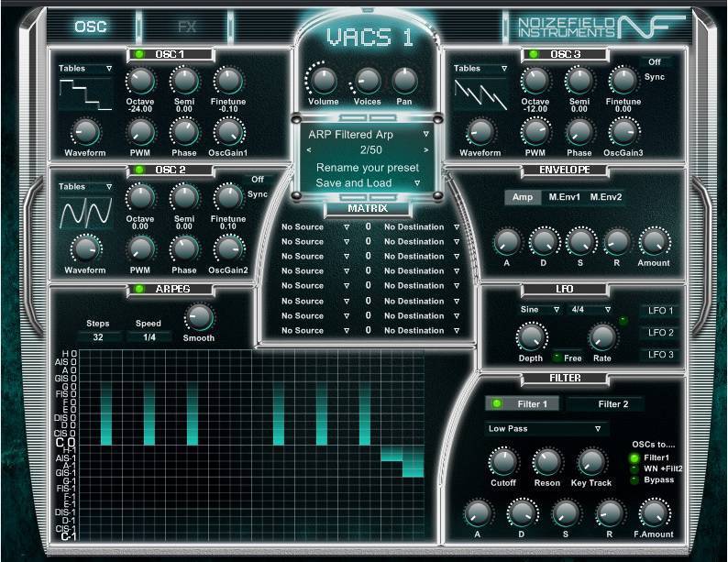
Task: Click the Volume knob
Action: click(x=322, y=81)
